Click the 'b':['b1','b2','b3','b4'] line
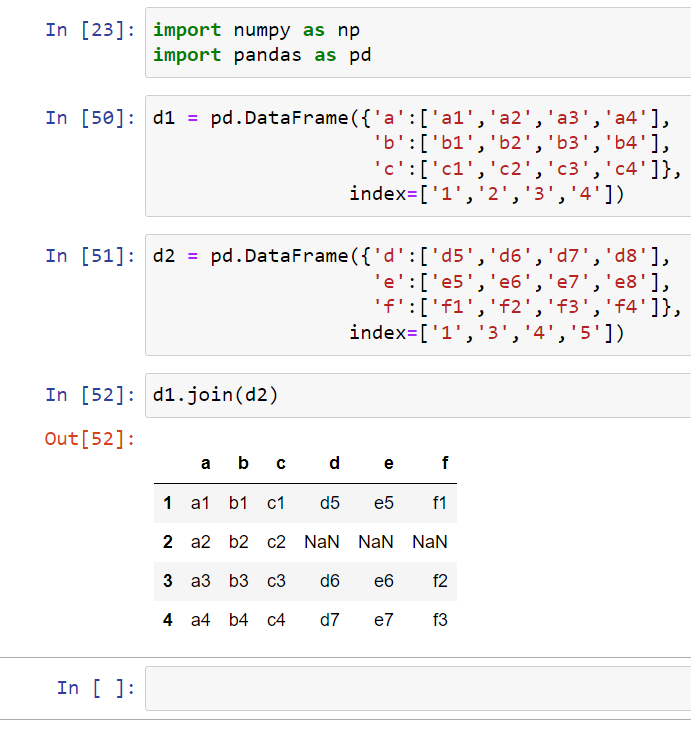 pyautogui.click(x=521, y=143)
